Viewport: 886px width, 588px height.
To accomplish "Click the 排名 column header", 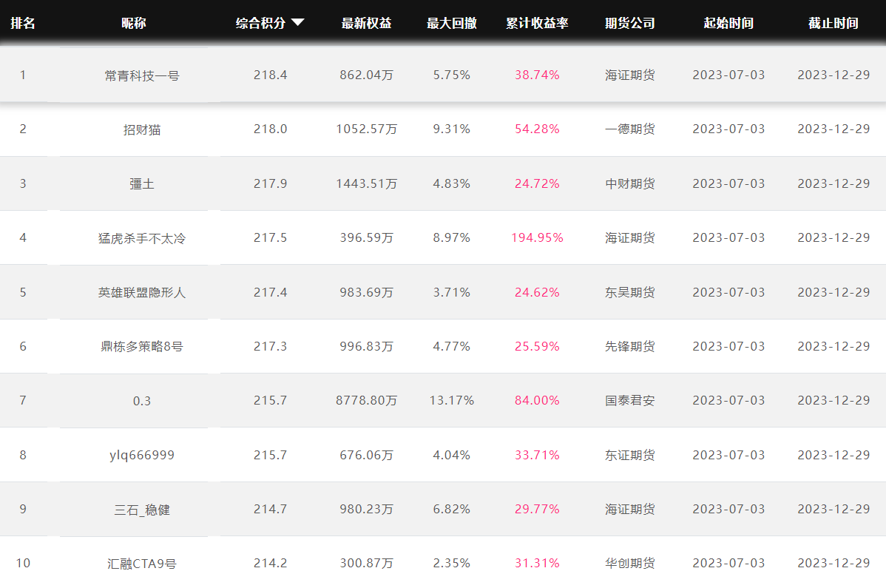I will (x=23, y=23).
